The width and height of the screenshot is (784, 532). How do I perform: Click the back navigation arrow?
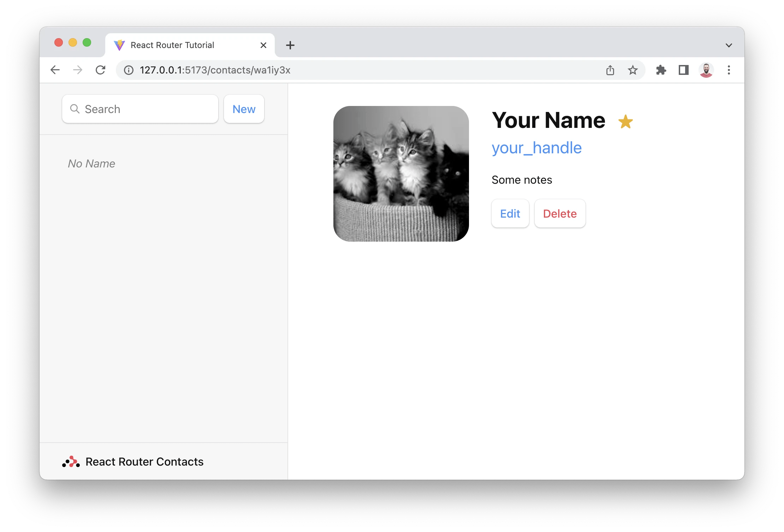[x=55, y=70]
